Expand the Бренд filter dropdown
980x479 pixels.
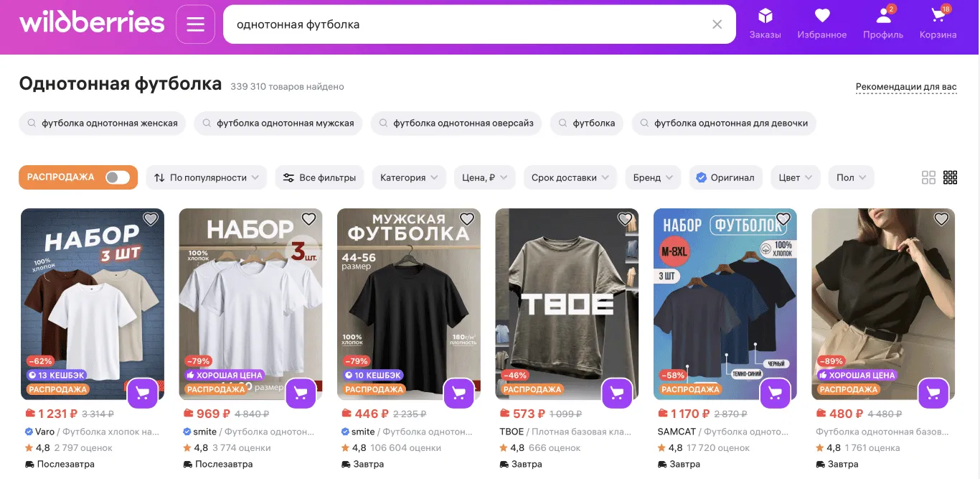(x=652, y=177)
